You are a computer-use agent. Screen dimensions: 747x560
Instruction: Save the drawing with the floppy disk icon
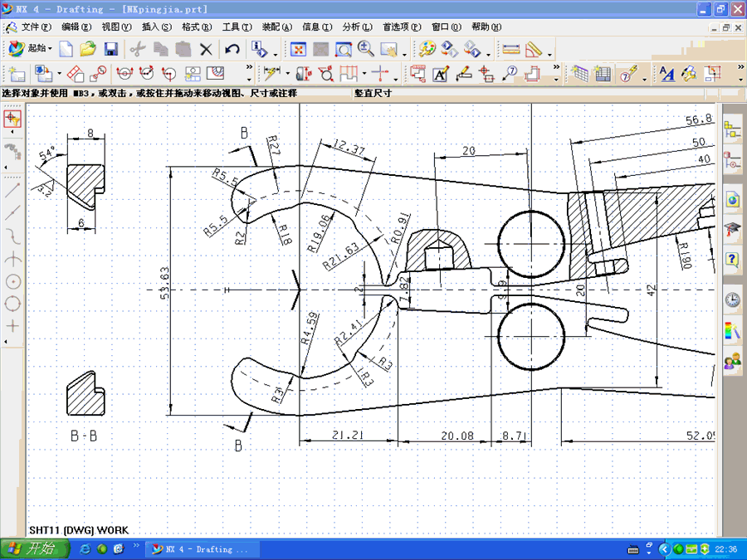tap(111, 49)
